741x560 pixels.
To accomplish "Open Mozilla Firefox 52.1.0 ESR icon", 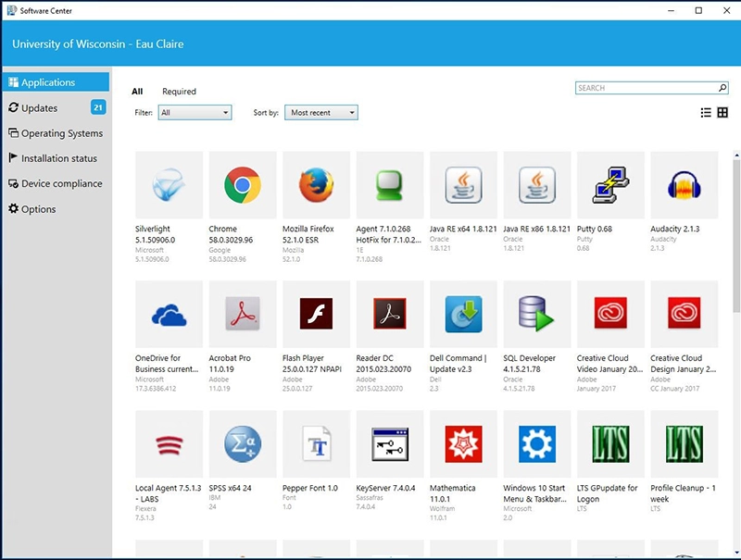I will [x=316, y=184].
